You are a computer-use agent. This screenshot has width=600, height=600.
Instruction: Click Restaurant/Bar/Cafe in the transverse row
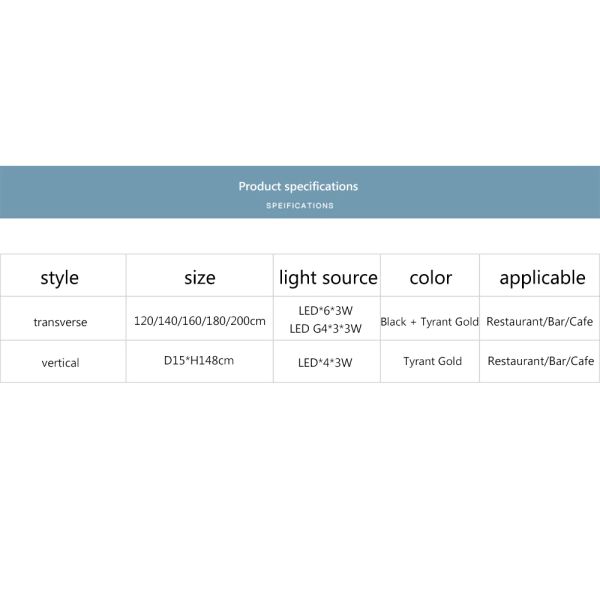(541, 322)
